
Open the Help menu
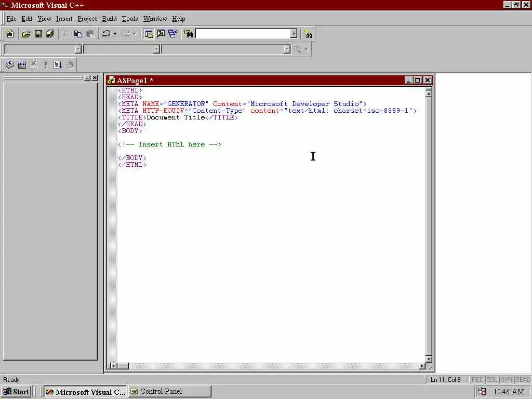pyautogui.click(x=179, y=19)
